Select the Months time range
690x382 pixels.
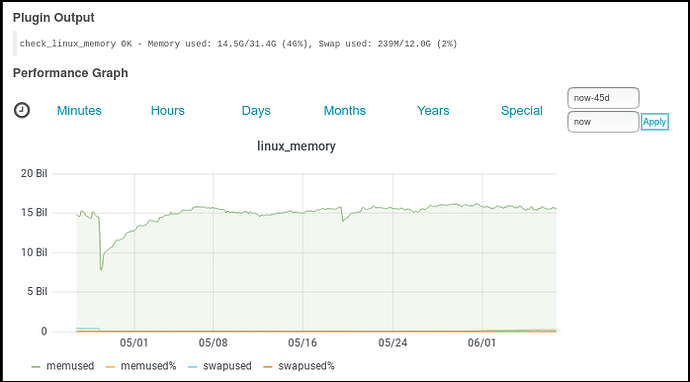click(x=345, y=110)
